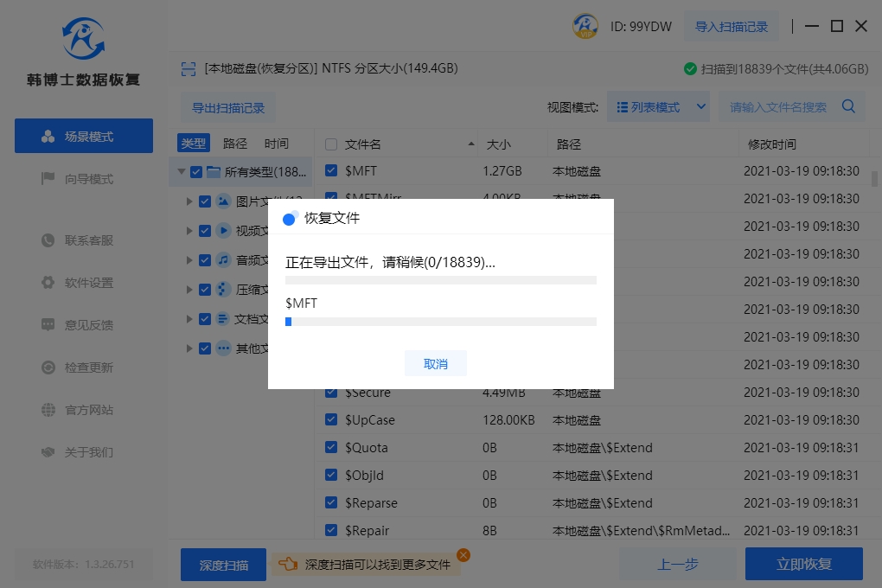Click the $MFT export progress bar

[441, 322]
